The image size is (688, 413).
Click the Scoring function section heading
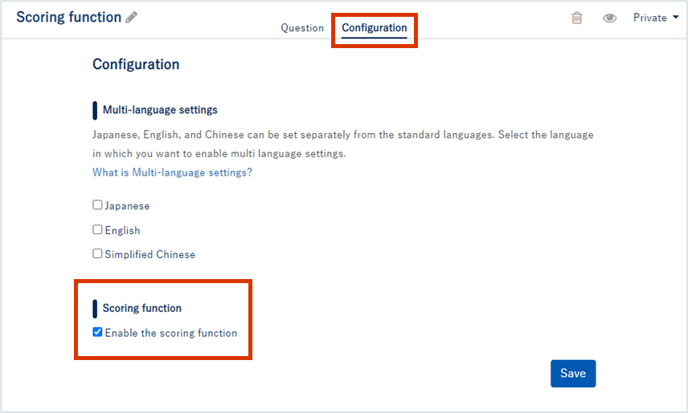pos(142,308)
